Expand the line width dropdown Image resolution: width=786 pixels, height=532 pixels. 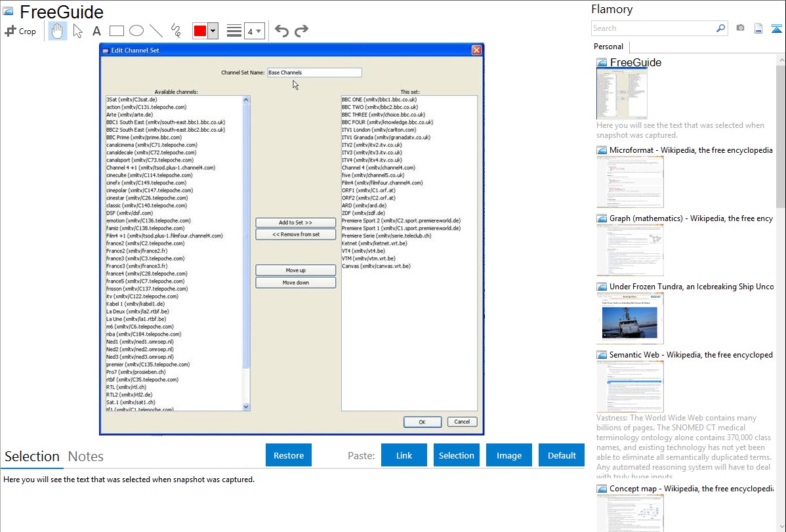click(x=254, y=31)
